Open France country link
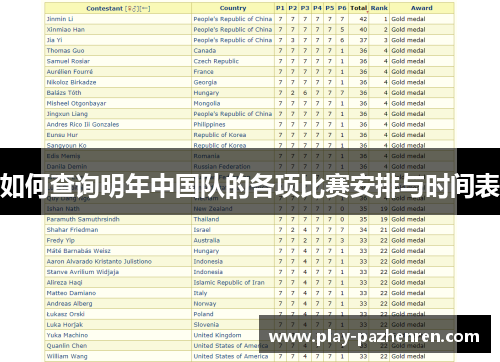 tap(204, 72)
